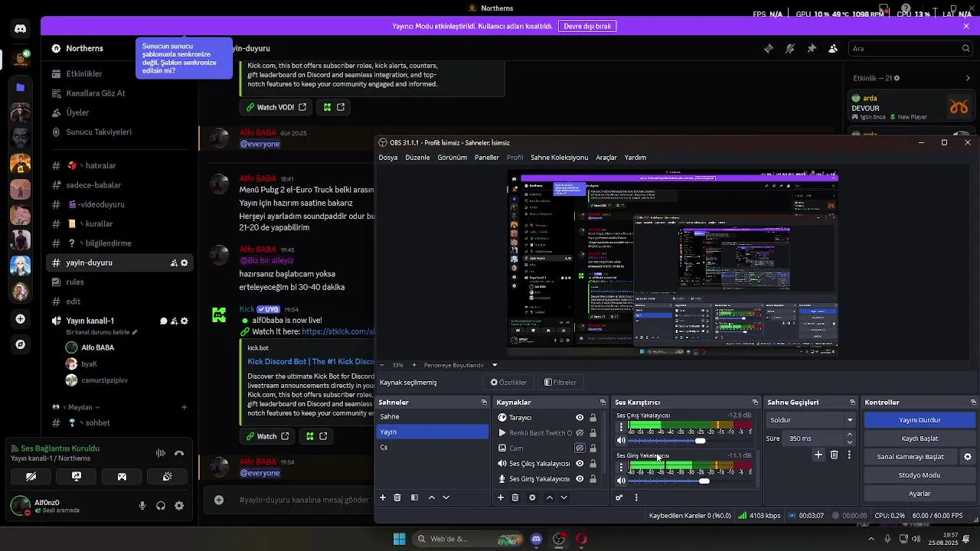
Task: Open OBS Ayarlar
Action: pos(920,494)
